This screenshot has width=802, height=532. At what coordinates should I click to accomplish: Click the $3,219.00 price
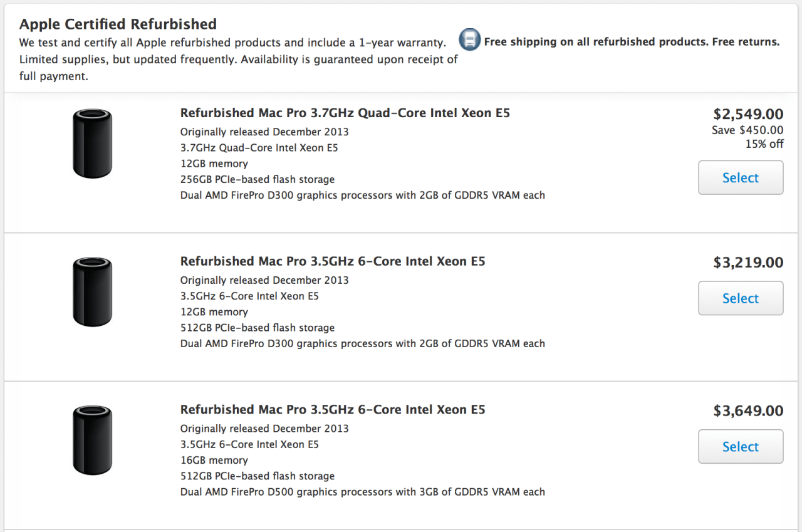pyautogui.click(x=748, y=263)
